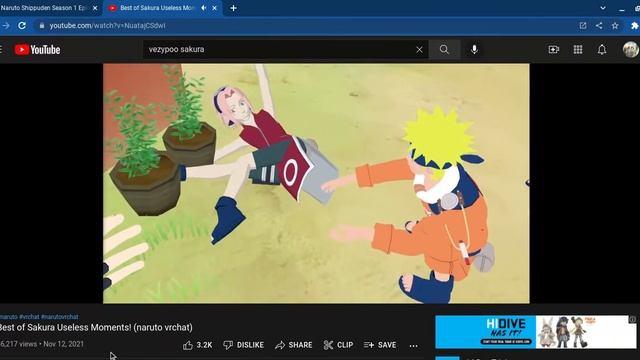Viewport: 640px width, 360px height.
Task: Click the DISLIKE button
Action: (244, 345)
